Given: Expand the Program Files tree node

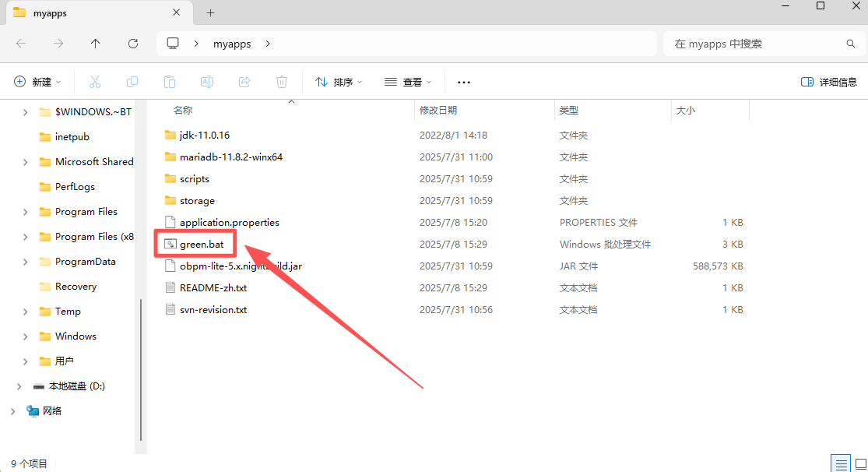Looking at the screenshot, I should click(26, 212).
